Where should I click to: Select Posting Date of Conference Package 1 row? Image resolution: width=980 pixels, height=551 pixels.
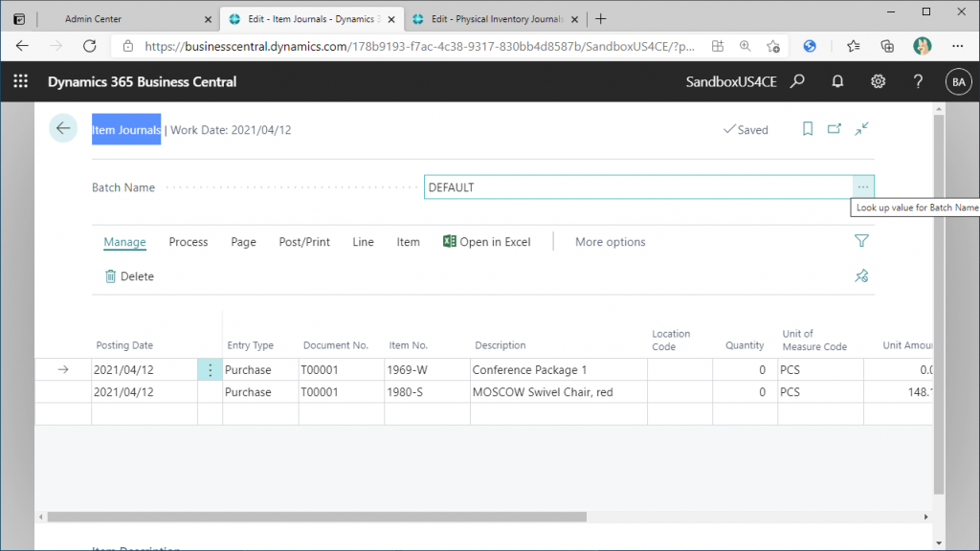point(145,370)
